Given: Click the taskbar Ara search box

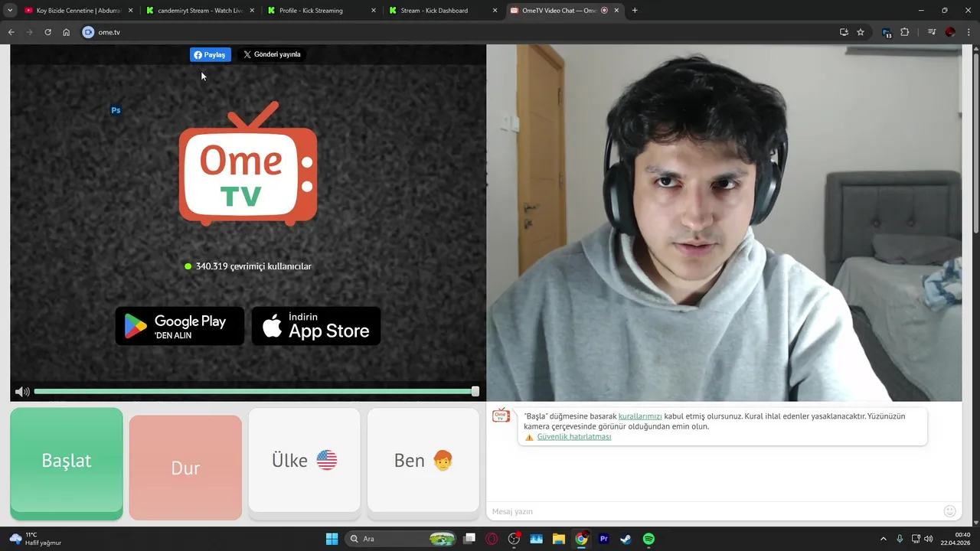Looking at the screenshot, I should point(400,539).
